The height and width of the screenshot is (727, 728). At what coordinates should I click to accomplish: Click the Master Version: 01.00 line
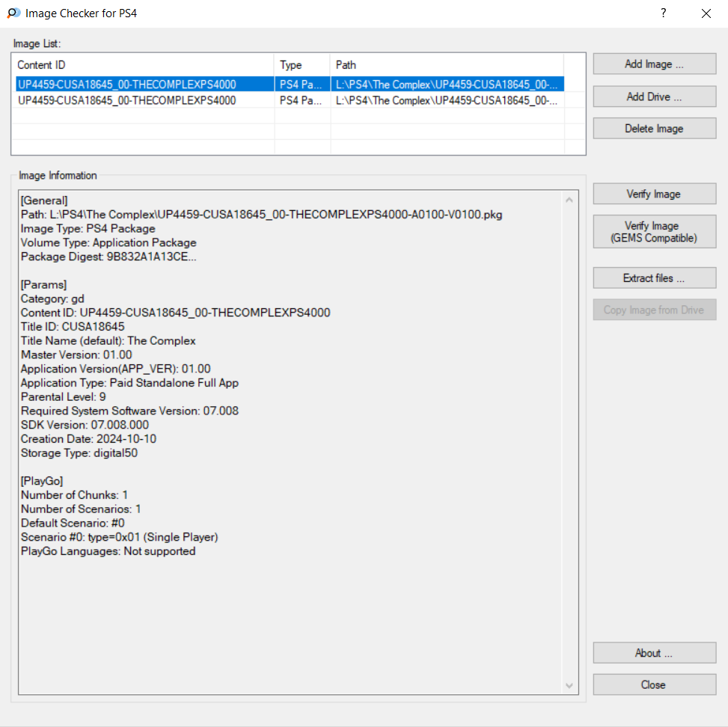tap(76, 355)
